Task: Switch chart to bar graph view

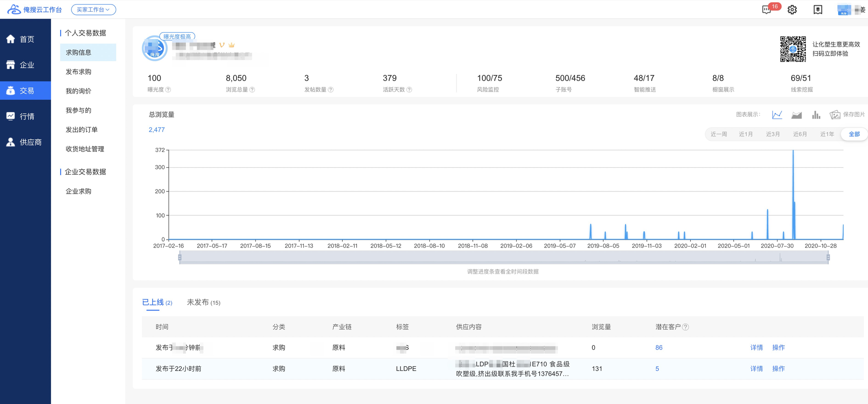Action: (816, 115)
